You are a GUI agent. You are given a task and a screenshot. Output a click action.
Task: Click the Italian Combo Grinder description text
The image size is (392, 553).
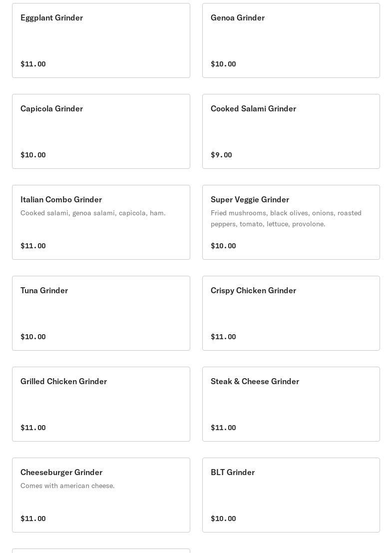pos(93,213)
